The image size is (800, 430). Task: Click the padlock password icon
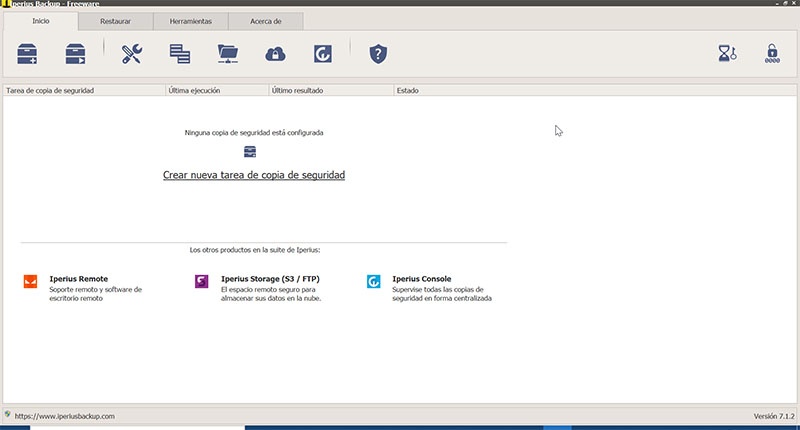[x=772, y=54]
